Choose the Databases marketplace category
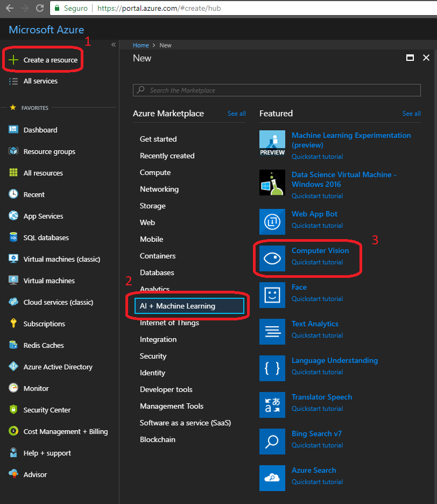The image size is (437, 504). (x=157, y=272)
